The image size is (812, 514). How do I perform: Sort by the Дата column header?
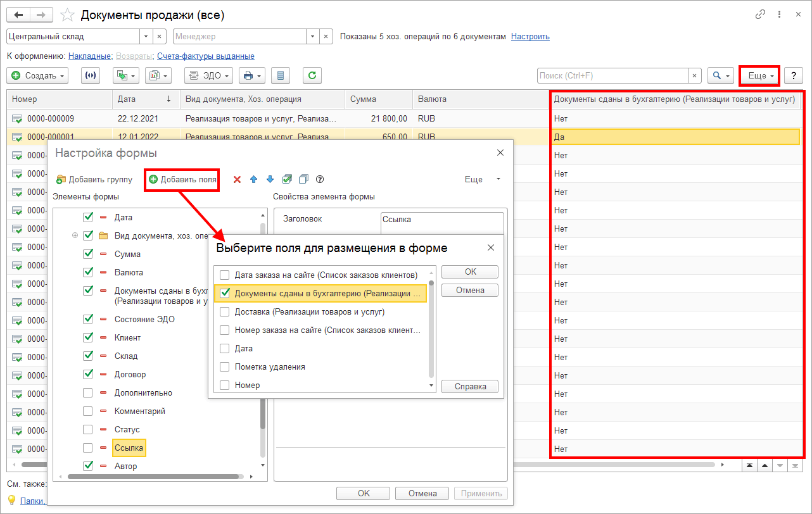[x=147, y=99]
